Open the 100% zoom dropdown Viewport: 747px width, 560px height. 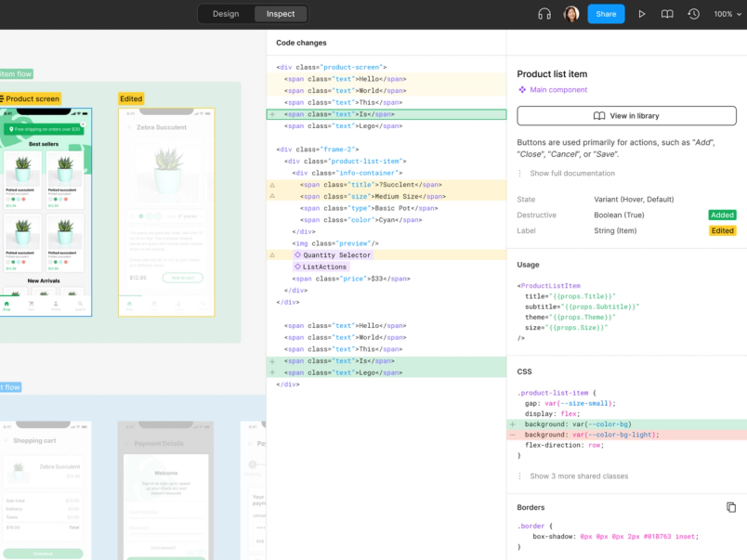(725, 14)
